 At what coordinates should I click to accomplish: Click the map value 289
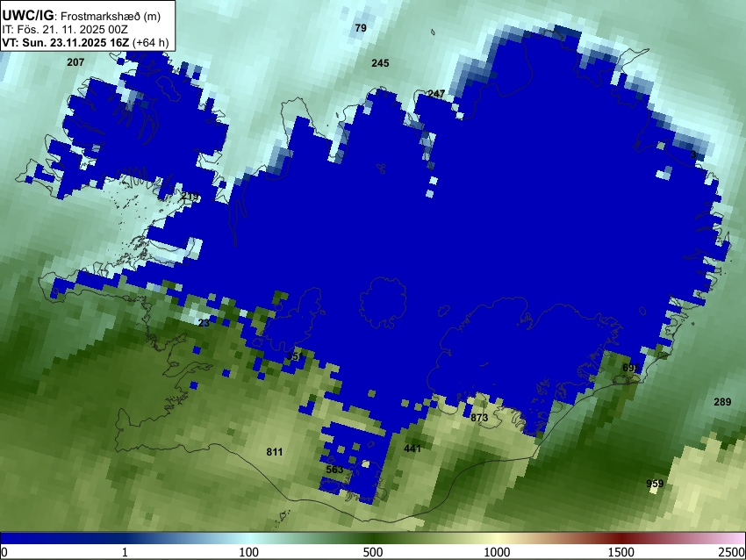pos(722,402)
